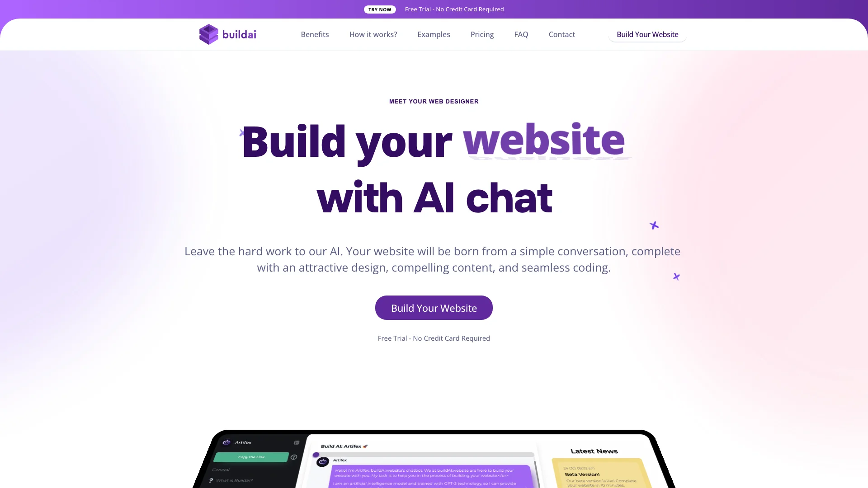This screenshot has height=488, width=868.
Task: Click the How it works navigation link
Action: click(373, 34)
